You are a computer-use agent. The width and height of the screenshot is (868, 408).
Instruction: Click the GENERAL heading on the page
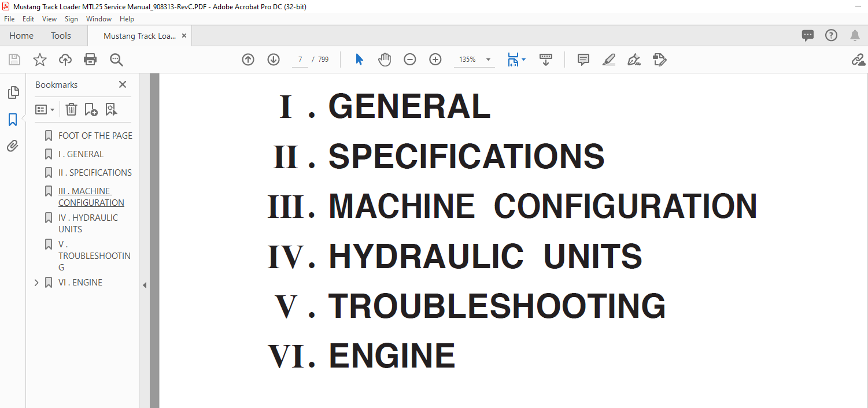click(409, 106)
